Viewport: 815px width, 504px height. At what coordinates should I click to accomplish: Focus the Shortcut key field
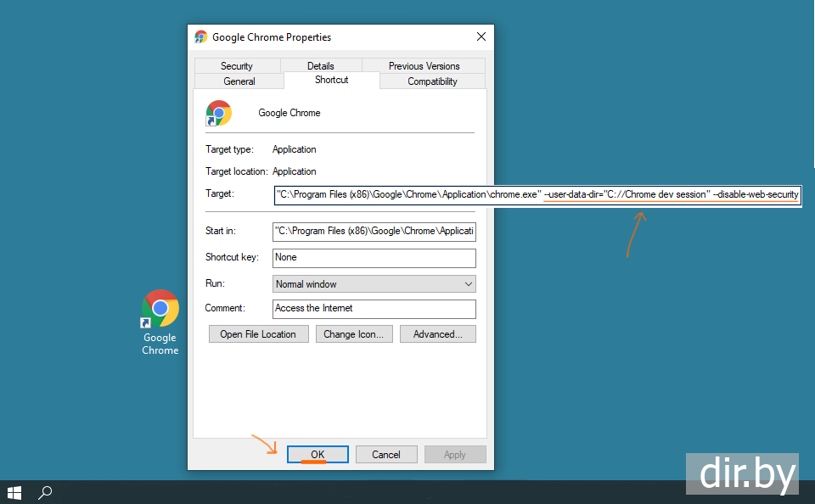click(374, 258)
